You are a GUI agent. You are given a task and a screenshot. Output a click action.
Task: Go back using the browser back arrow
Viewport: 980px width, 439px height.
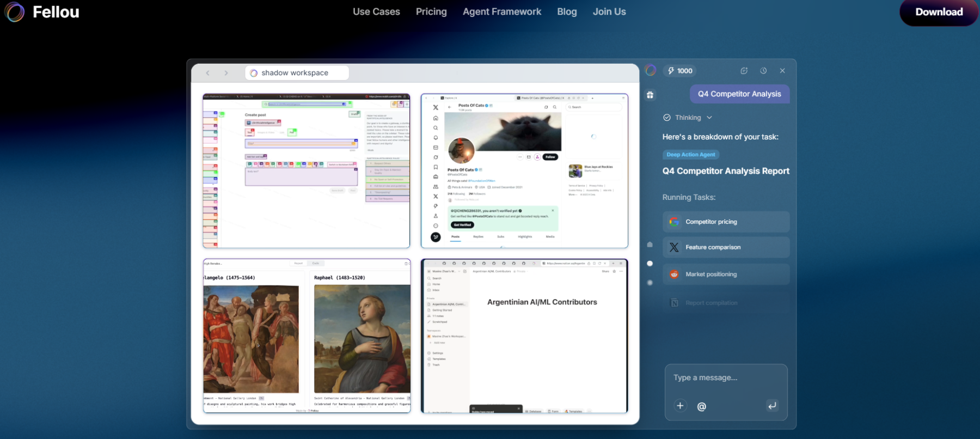pyautogui.click(x=207, y=73)
